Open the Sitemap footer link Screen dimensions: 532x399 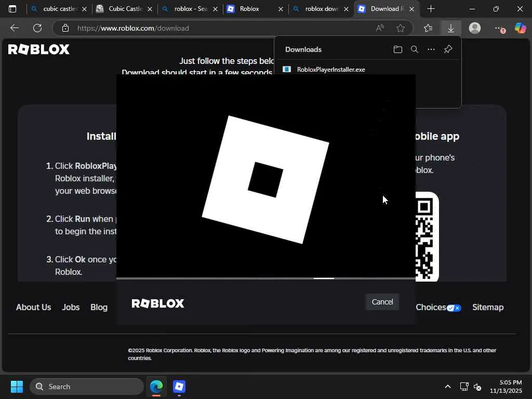(487, 307)
